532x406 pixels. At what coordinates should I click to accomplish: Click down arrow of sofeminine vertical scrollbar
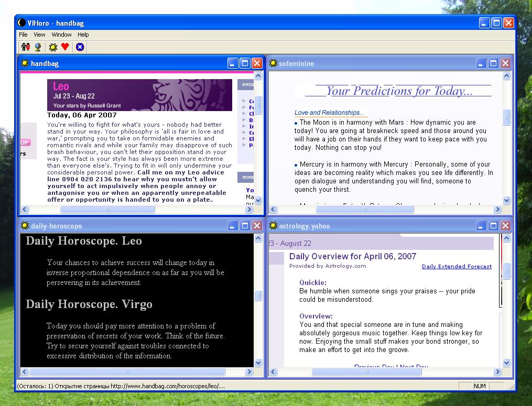pyautogui.click(x=506, y=200)
